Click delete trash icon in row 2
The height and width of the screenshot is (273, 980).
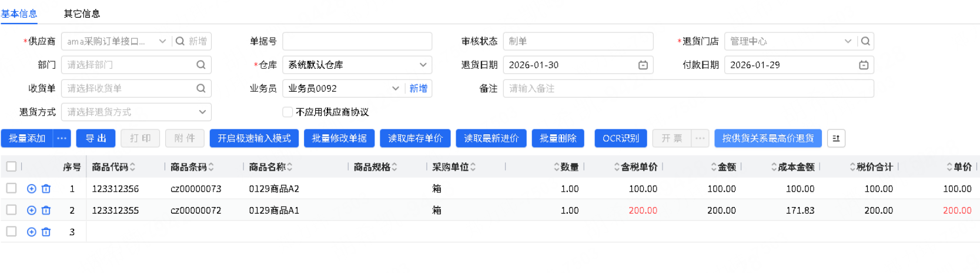(46, 210)
